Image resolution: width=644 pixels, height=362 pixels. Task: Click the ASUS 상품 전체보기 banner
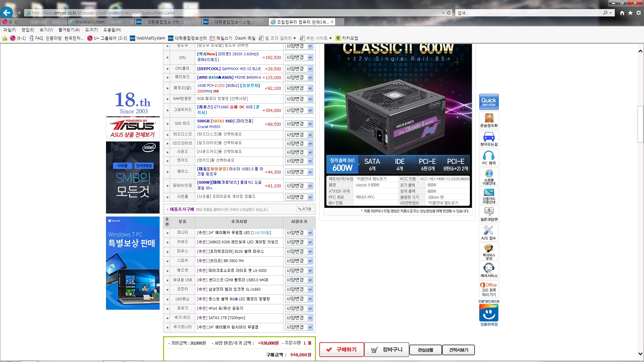[133, 128]
